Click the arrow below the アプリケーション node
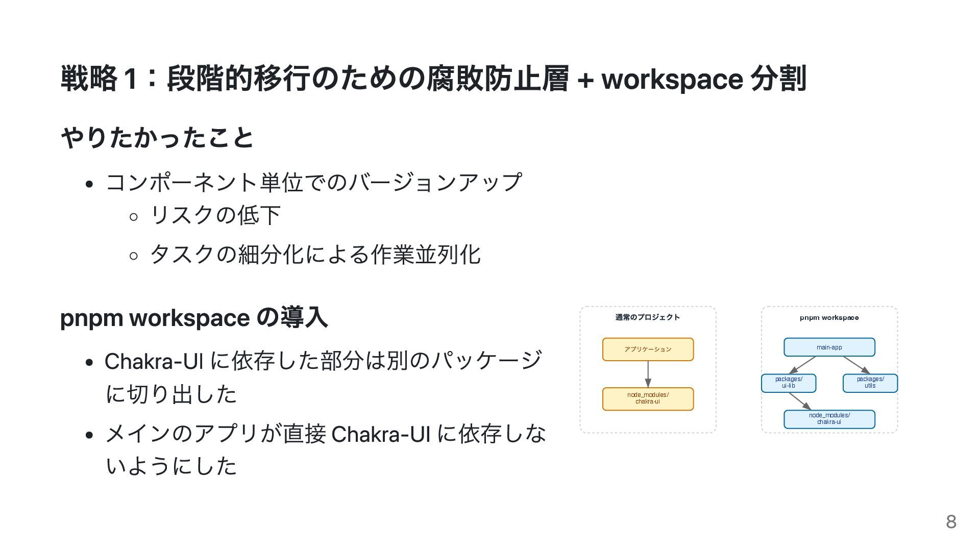 point(648,374)
